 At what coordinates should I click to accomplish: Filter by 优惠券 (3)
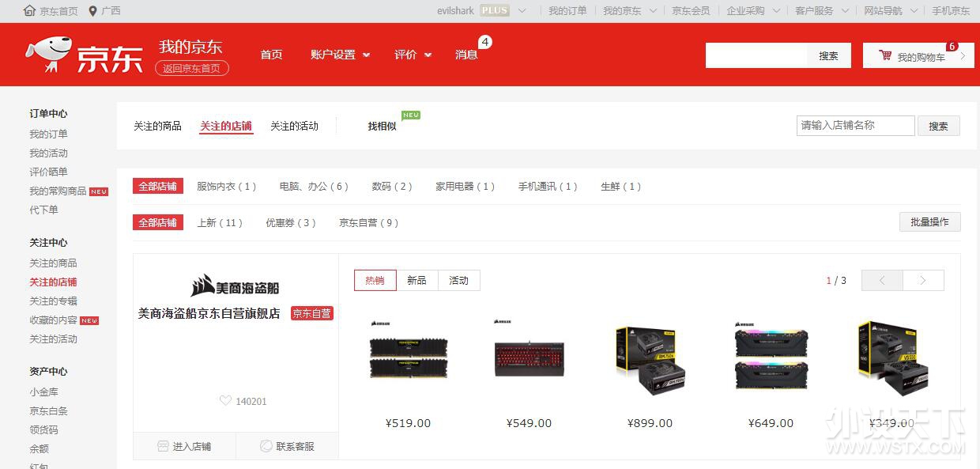pos(291,223)
